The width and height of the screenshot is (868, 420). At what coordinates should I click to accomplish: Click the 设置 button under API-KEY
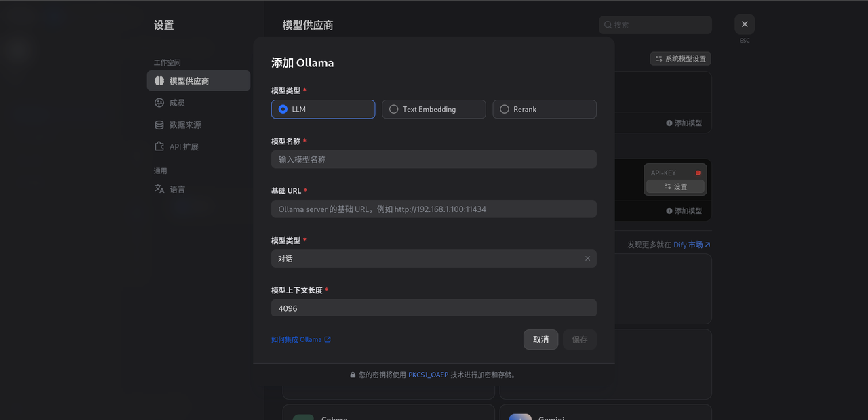[675, 186]
